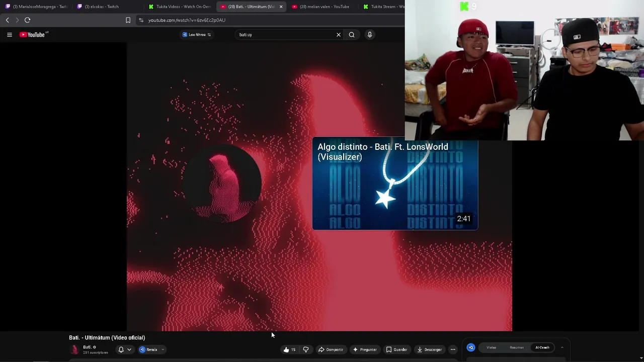Close the Bati. - Ultimátum tab

[x=281, y=7]
